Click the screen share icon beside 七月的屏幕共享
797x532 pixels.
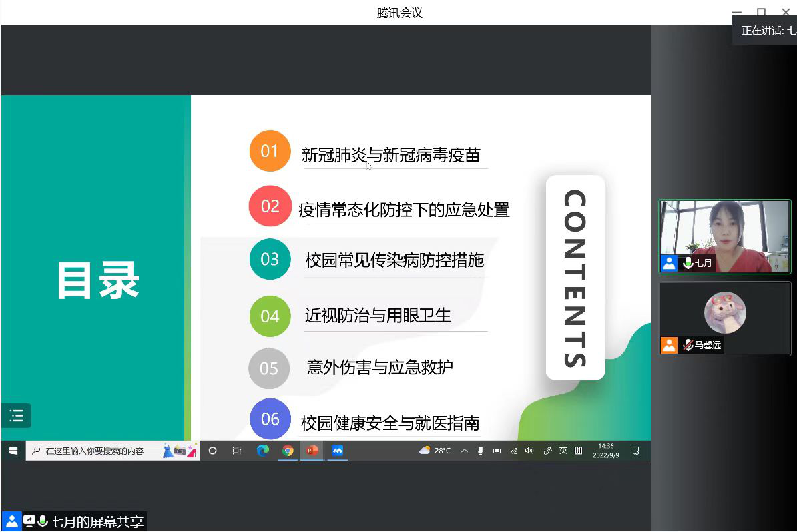(29, 521)
